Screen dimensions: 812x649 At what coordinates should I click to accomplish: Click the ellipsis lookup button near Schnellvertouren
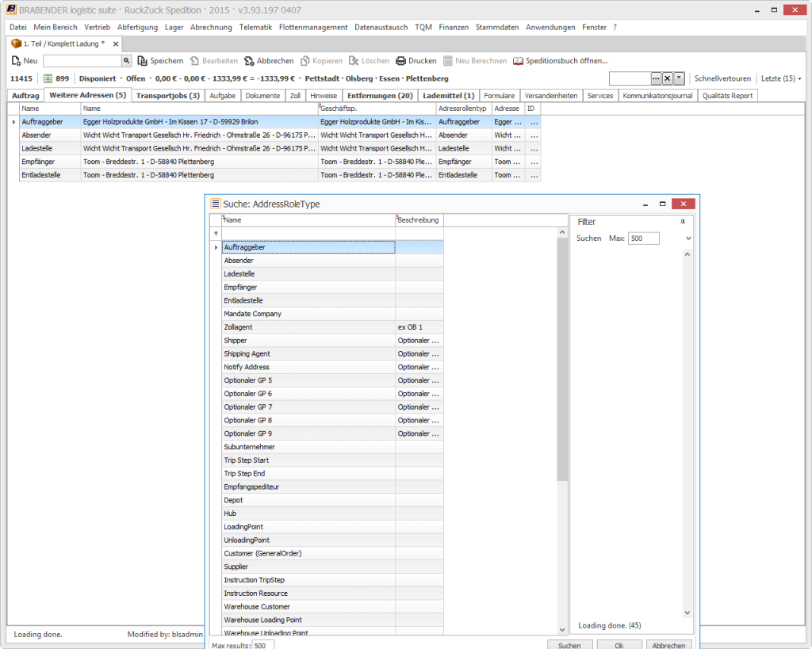click(x=656, y=78)
